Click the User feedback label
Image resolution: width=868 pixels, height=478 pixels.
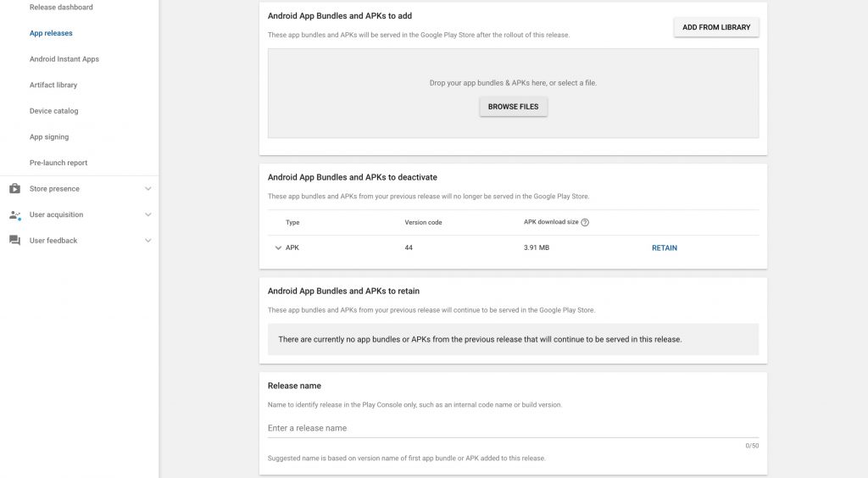pos(53,241)
